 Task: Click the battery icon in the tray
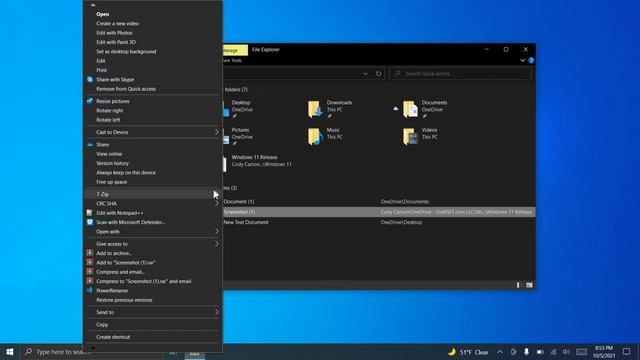[x=540, y=352]
